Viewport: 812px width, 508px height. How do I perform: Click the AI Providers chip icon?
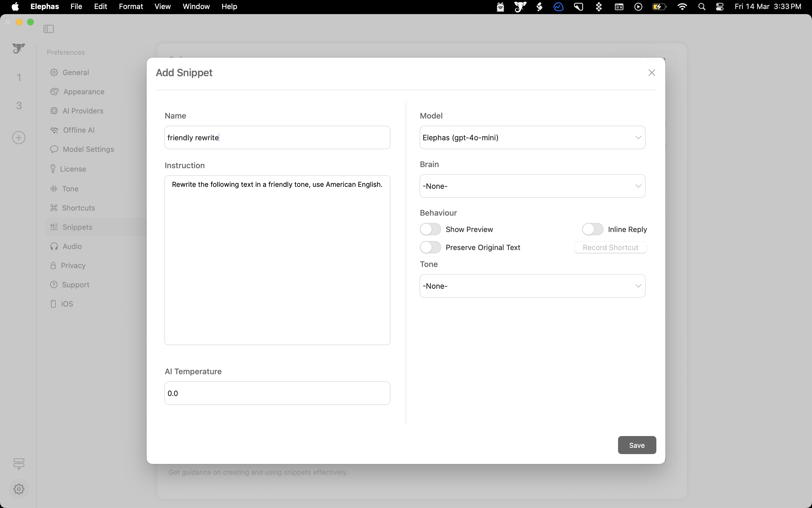(54, 111)
